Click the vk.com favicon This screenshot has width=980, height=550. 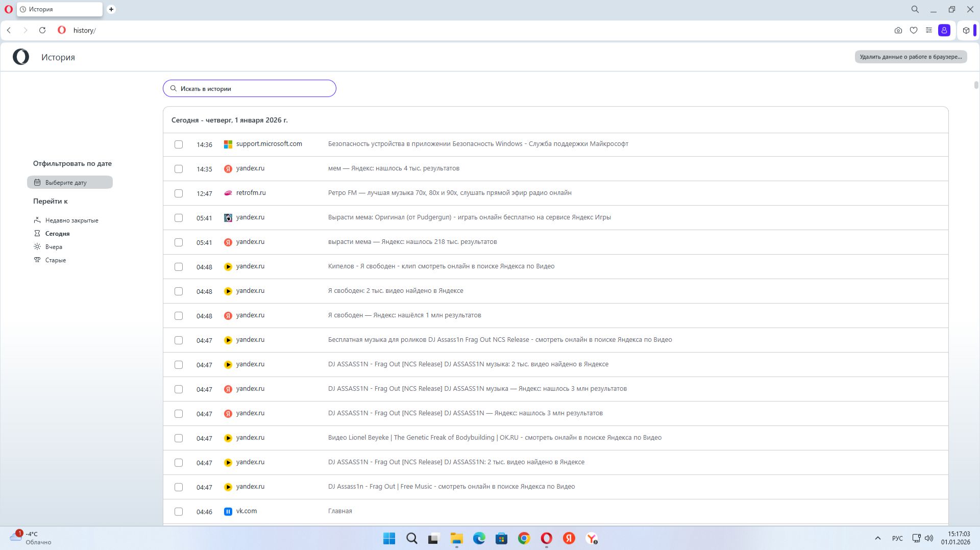coord(228,512)
